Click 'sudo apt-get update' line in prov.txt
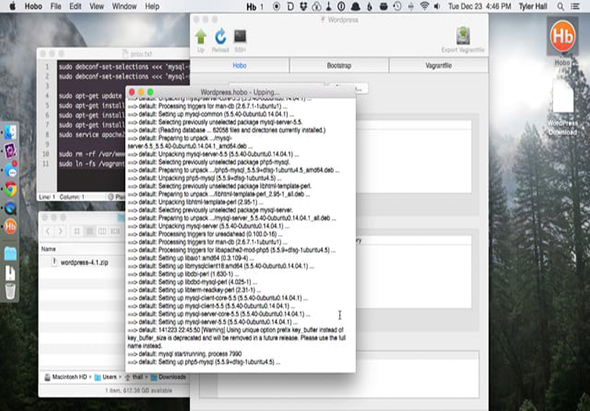The width and height of the screenshot is (590, 411). 90,96
